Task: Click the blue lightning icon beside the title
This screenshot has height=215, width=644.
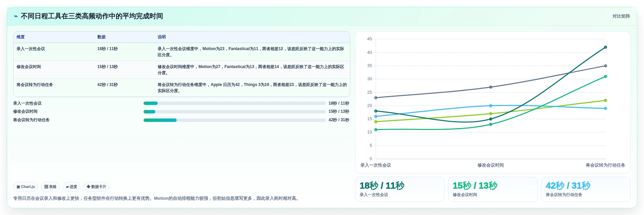Action: click(x=16, y=16)
